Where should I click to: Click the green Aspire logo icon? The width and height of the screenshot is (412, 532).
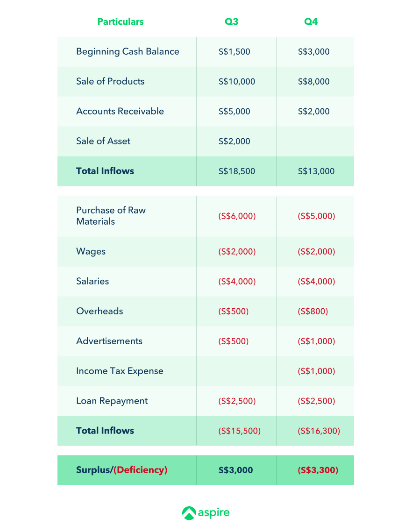[189, 513]
